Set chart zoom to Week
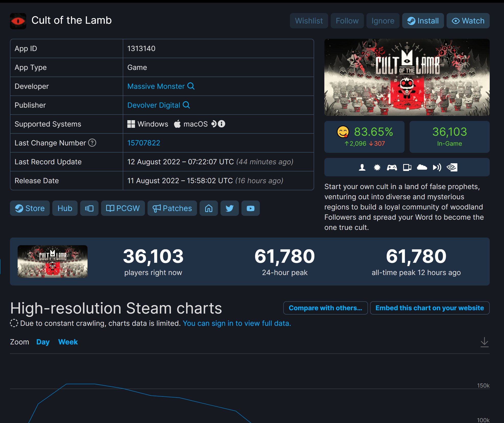 [68, 342]
